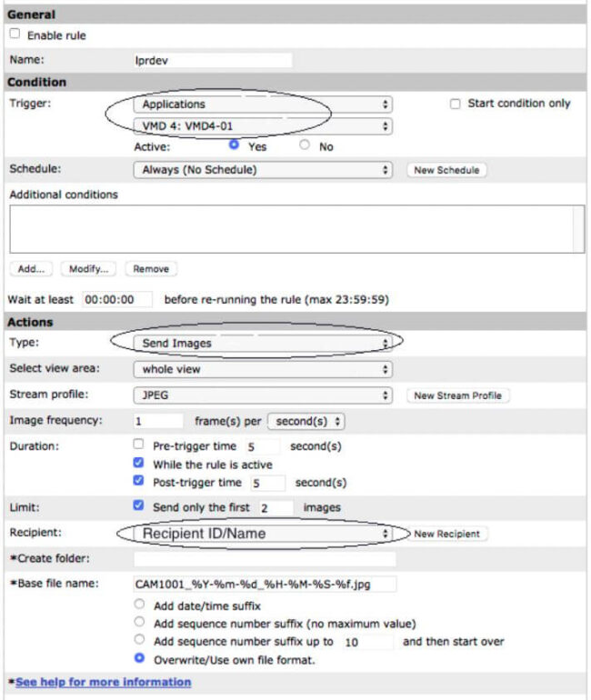The height and width of the screenshot is (700, 591).
Task: Click New Stream Profile button
Action: tap(457, 395)
